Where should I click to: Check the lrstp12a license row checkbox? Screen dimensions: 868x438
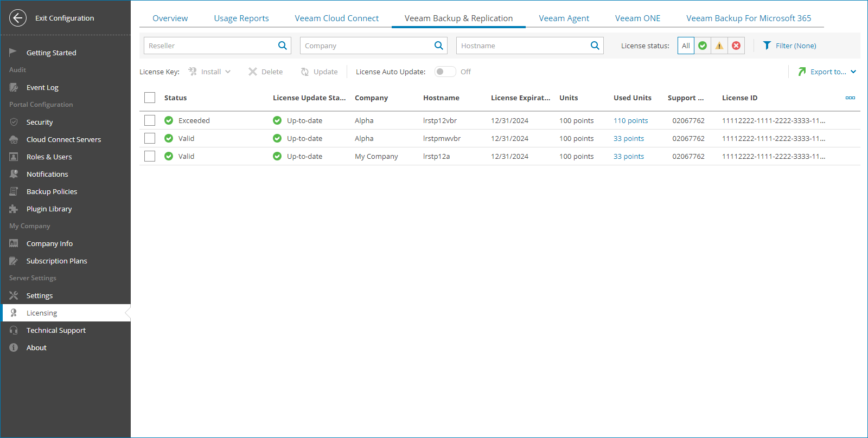tap(150, 156)
